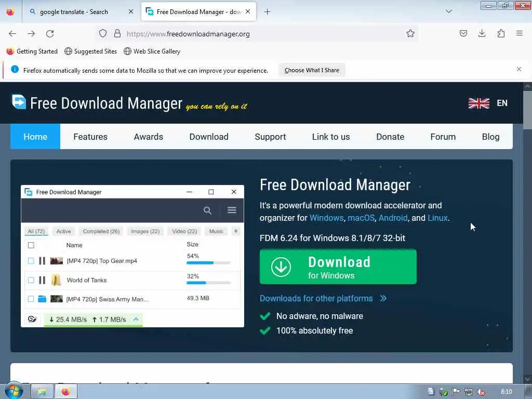Open the Windows Start button
This screenshot has height=399, width=532.
[13, 391]
